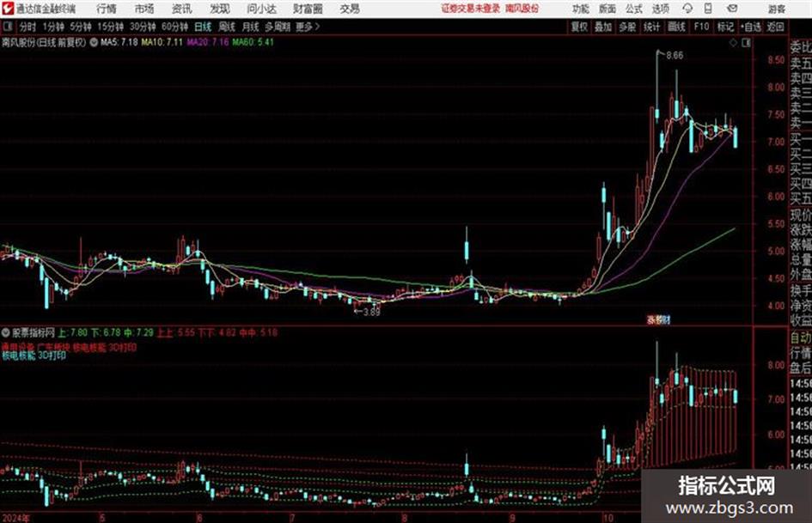Expand the 更多 periods list
This screenshot has height=523, width=812.
pos(308,27)
